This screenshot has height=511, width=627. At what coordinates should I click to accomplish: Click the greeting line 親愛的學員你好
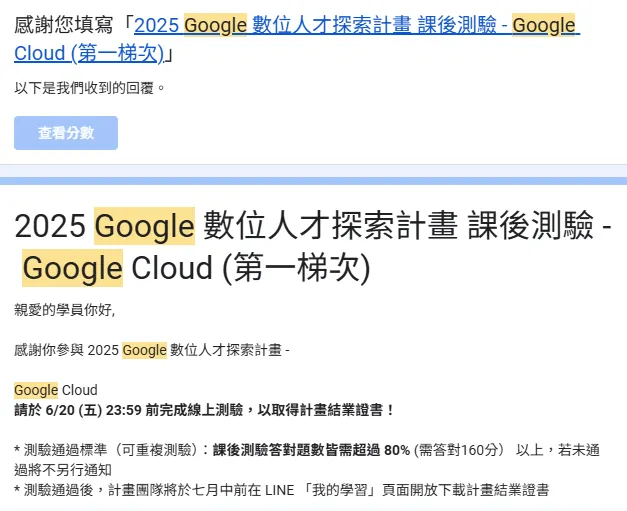click(x=65, y=310)
